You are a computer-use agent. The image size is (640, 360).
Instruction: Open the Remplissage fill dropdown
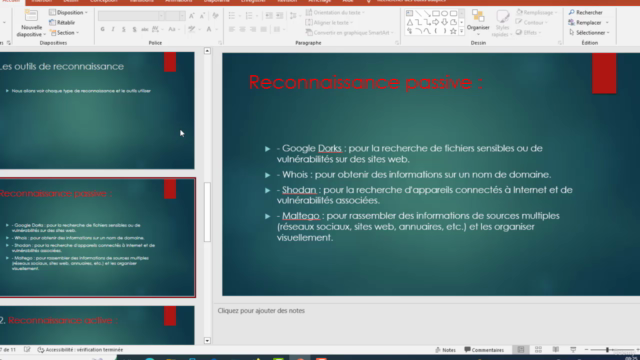point(537,13)
